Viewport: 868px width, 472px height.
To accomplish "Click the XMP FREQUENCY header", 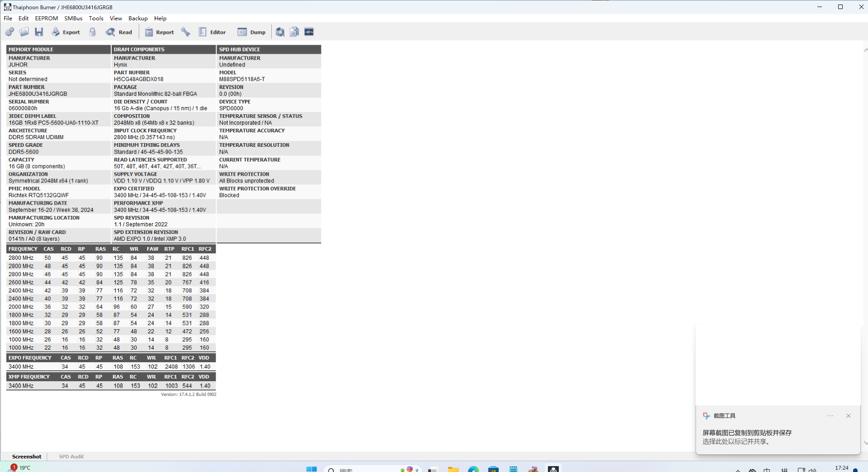I will 29,377.
